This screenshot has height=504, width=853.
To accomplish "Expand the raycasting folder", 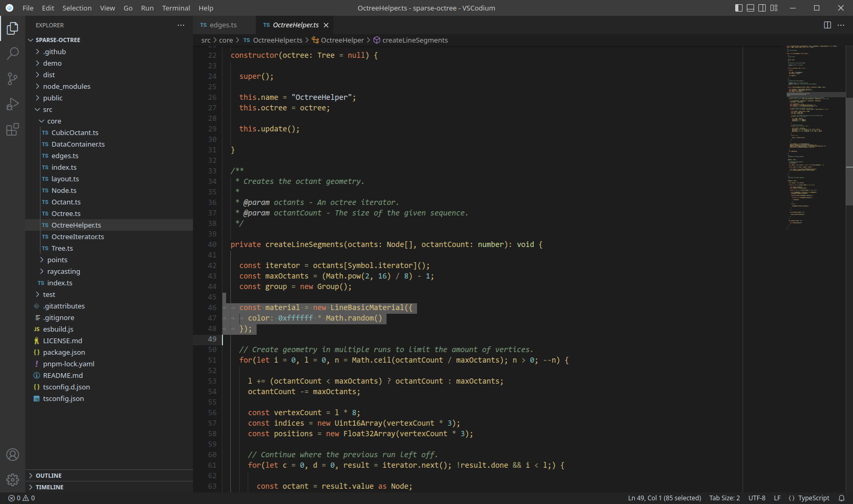I will click(109, 271).
